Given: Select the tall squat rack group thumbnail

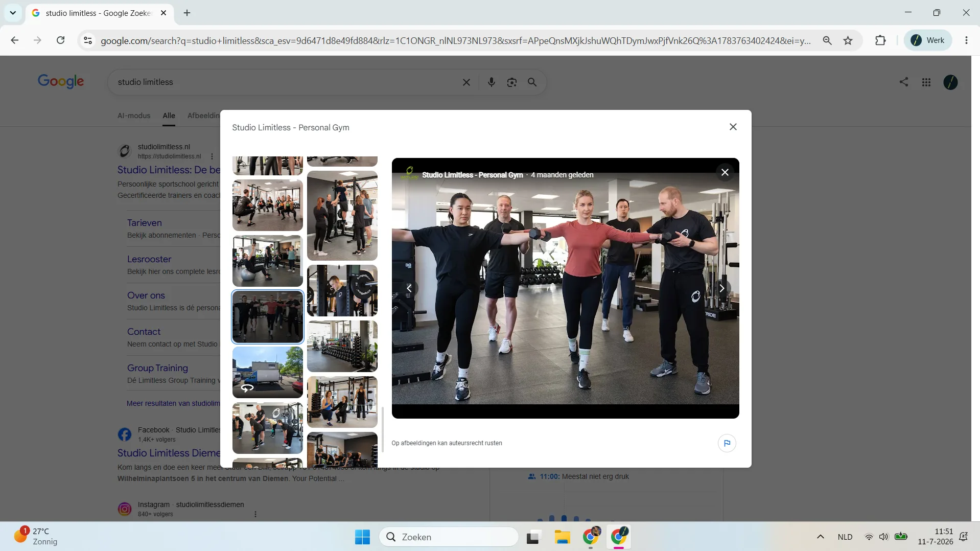Looking at the screenshot, I should 342,216.
